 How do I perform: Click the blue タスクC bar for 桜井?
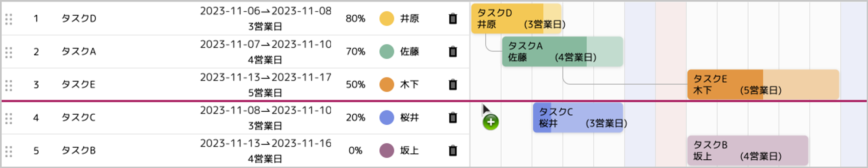coord(578,117)
